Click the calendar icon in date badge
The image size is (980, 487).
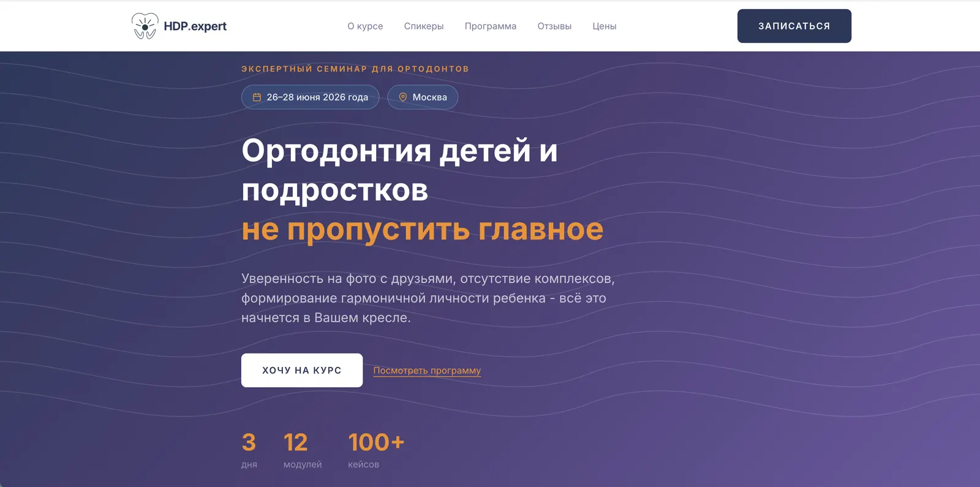[257, 97]
